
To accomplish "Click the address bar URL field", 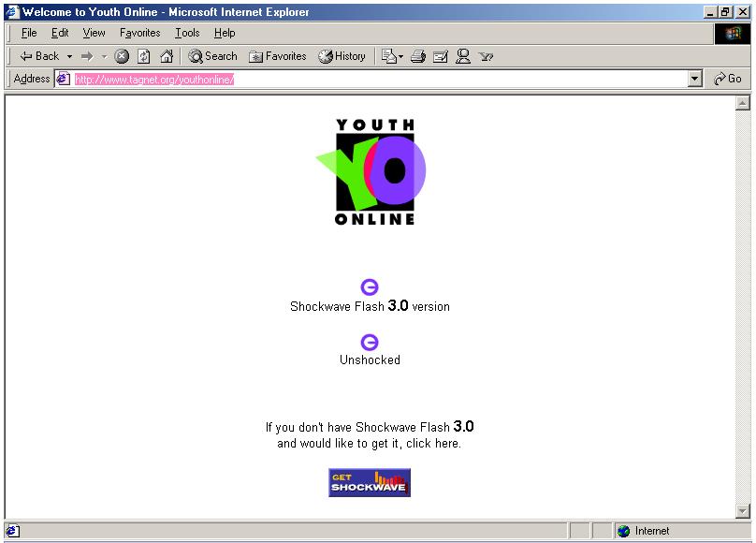I will tap(371, 79).
